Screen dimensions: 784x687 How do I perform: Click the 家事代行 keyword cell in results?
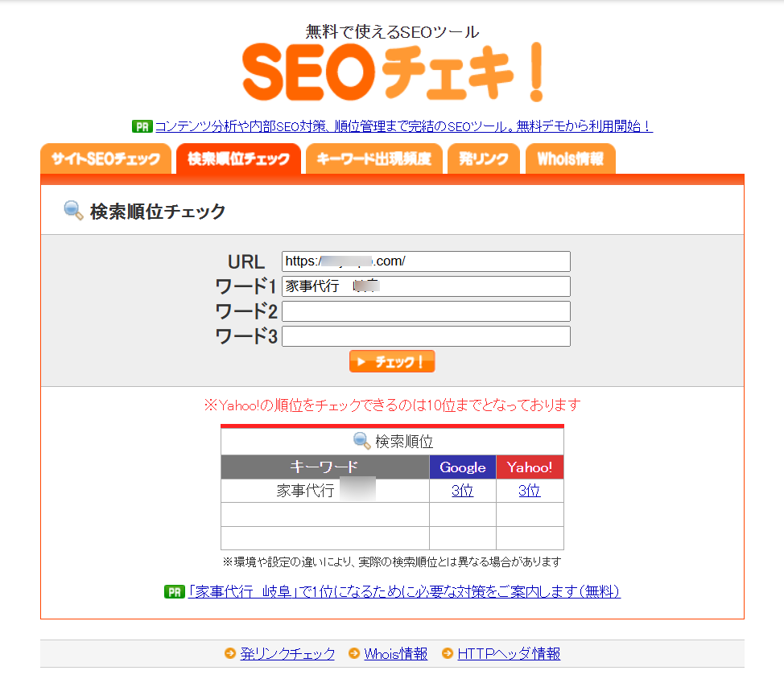coord(325,491)
